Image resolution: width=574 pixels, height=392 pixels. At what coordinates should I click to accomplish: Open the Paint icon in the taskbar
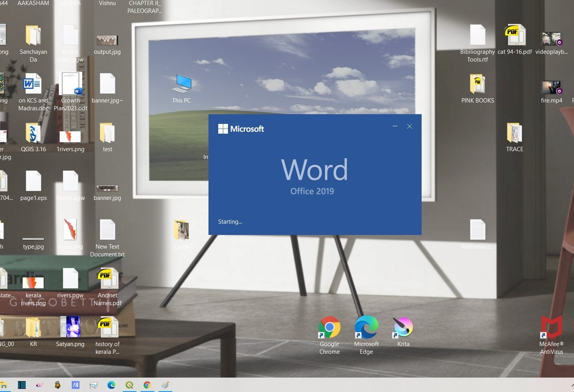pos(165,385)
